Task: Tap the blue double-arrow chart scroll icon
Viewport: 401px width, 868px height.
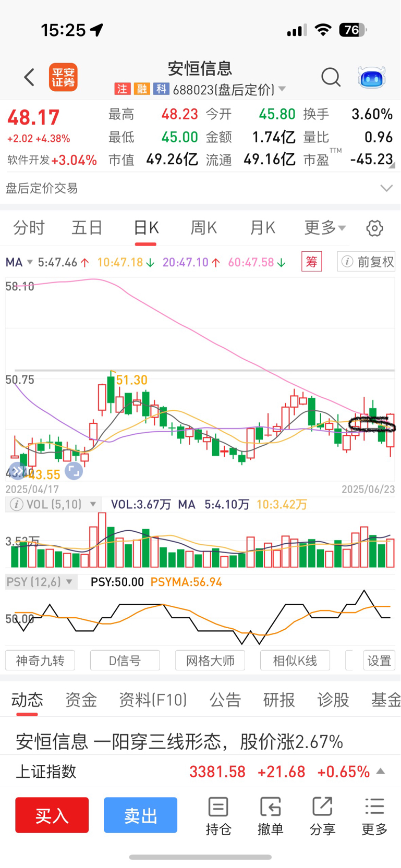Action: (18, 471)
